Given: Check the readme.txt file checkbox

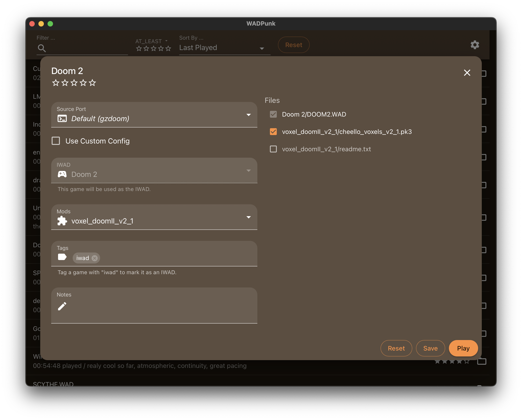Looking at the screenshot, I should coord(273,149).
